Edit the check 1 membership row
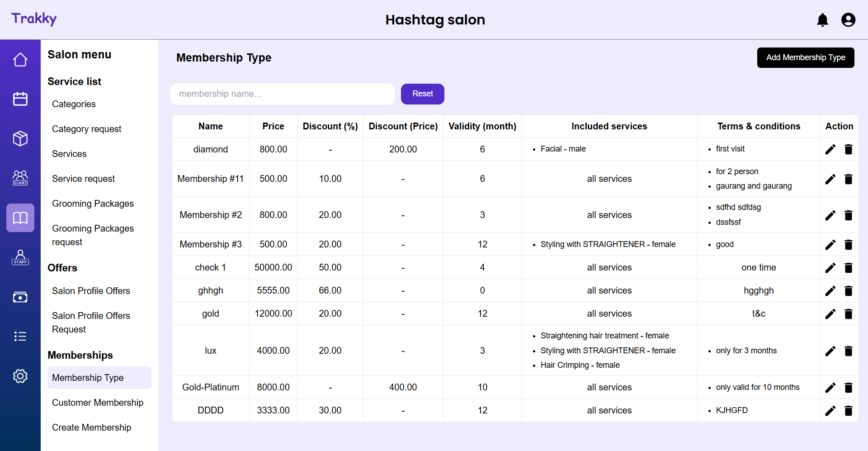Screen dimensions: 868x451 (830, 268)
